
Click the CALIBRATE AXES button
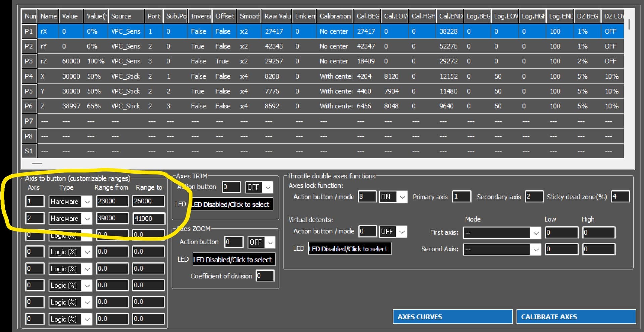[x=576, y=316]
